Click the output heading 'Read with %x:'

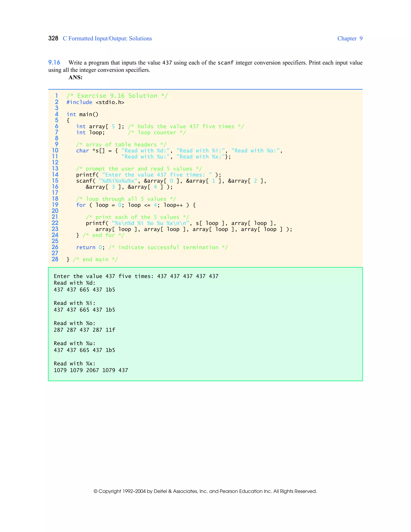74,363
